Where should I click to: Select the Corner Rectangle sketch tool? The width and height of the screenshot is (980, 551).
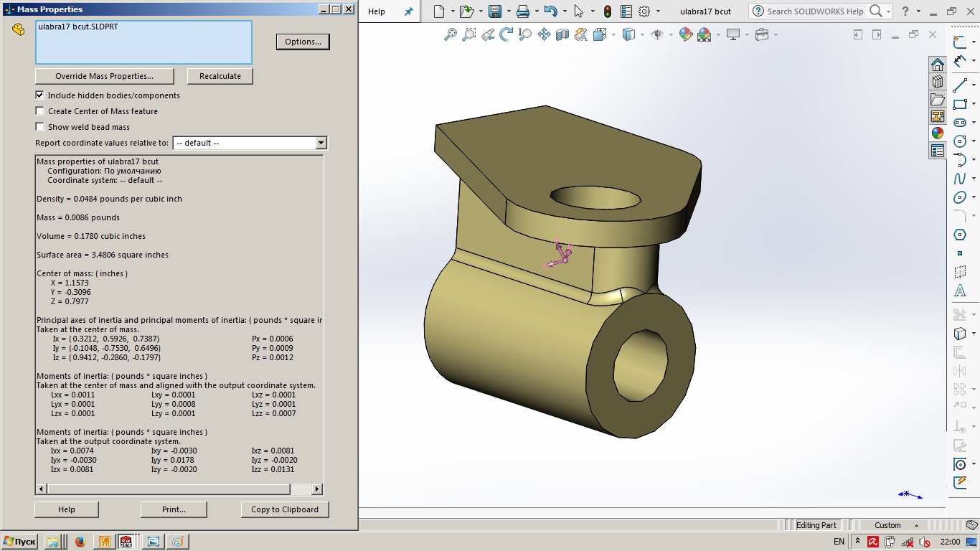pyautogui.click(x=960, y=104)
